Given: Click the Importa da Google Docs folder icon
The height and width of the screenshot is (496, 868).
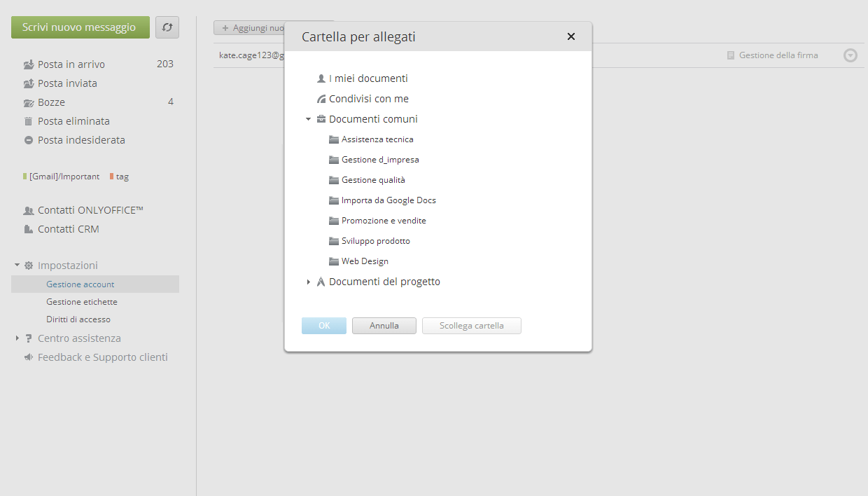Looking at the screenshot, I should pos(334,200).
